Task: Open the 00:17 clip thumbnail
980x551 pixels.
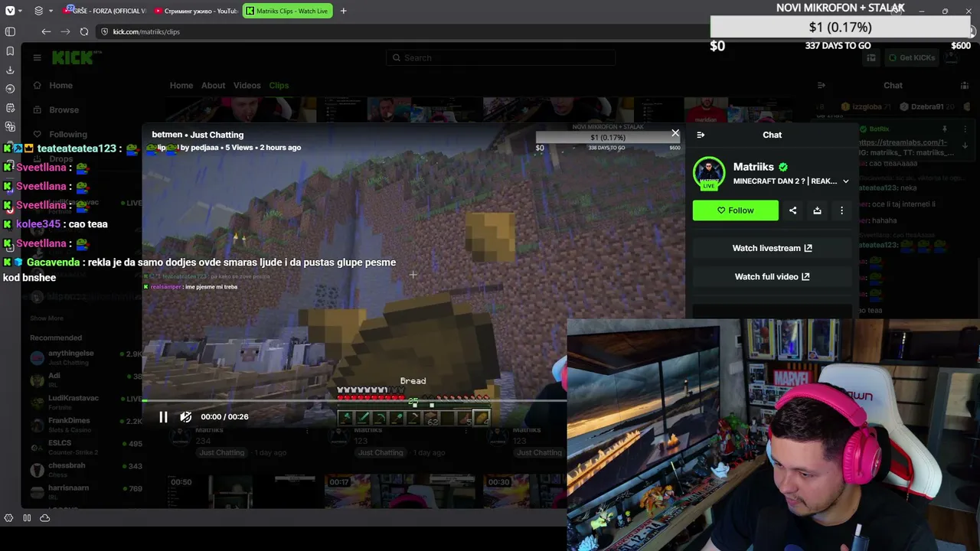Action: pyautogui.click(x=403, y=491)
